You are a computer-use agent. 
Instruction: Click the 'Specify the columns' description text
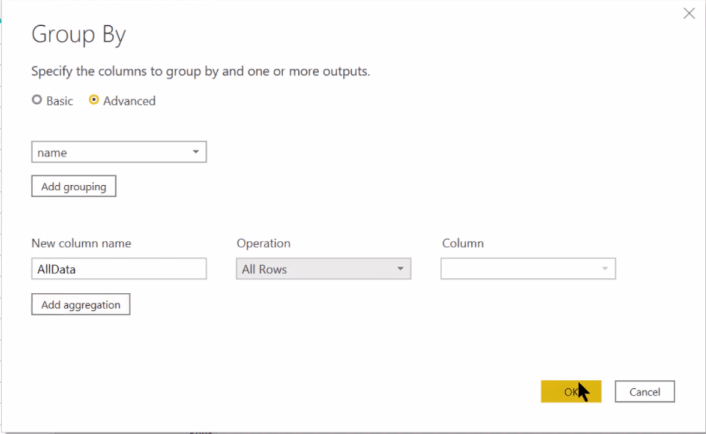coord(200,71)
